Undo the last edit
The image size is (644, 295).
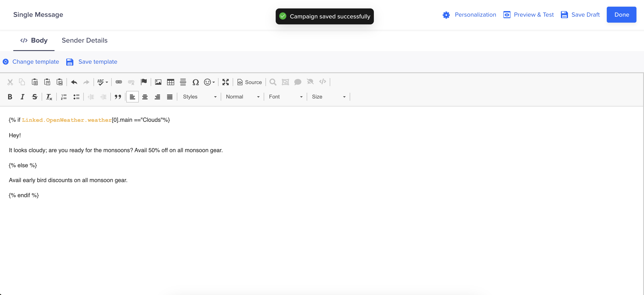74,82
